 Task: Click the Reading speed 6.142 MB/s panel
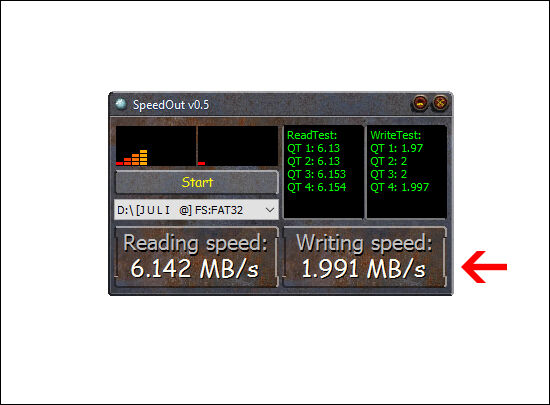[x=196, y=257]
